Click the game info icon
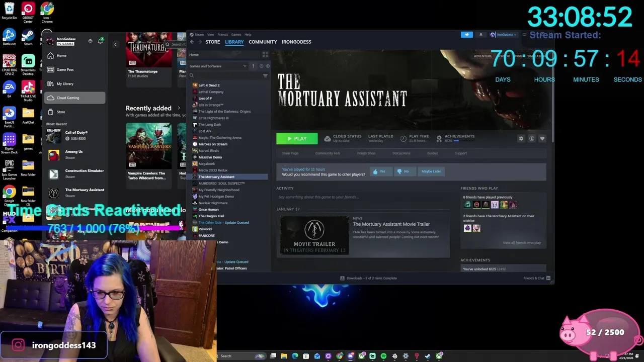The width and height of the screenshot is (644, 362). [532, 138]
